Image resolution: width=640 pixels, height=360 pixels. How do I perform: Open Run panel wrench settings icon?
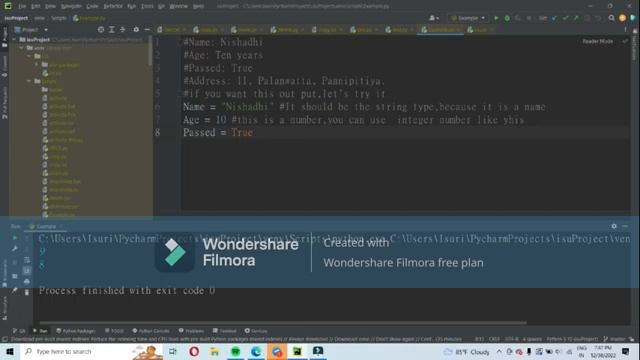click(15, 249)
